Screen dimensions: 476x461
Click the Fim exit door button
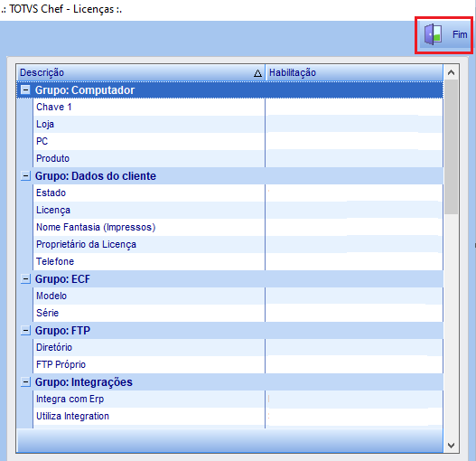coord(444,35)
